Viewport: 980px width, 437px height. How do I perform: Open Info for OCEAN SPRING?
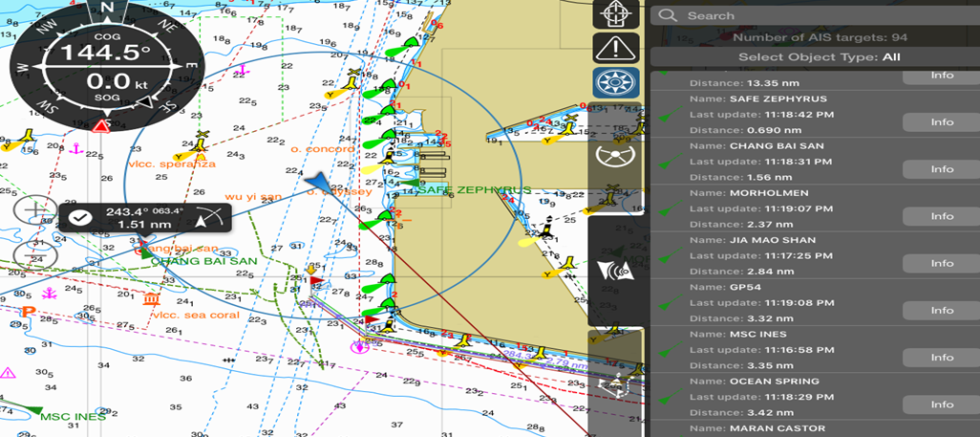(x=941, y=404)
